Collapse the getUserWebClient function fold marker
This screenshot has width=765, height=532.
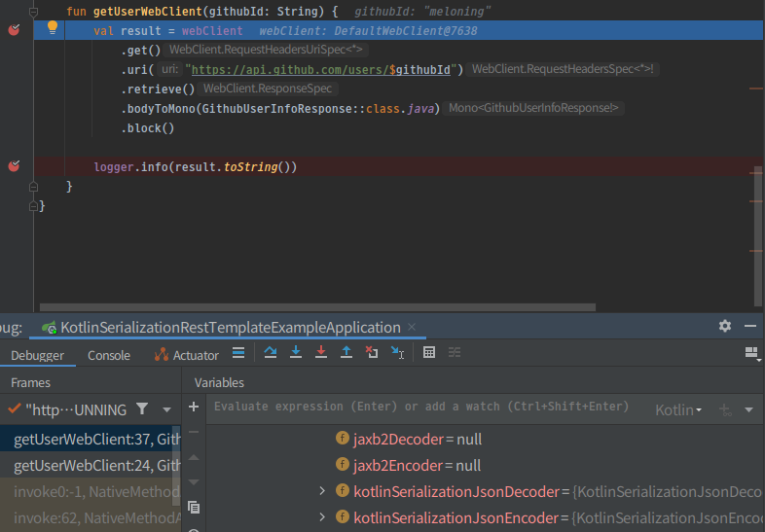pos(33,12)
